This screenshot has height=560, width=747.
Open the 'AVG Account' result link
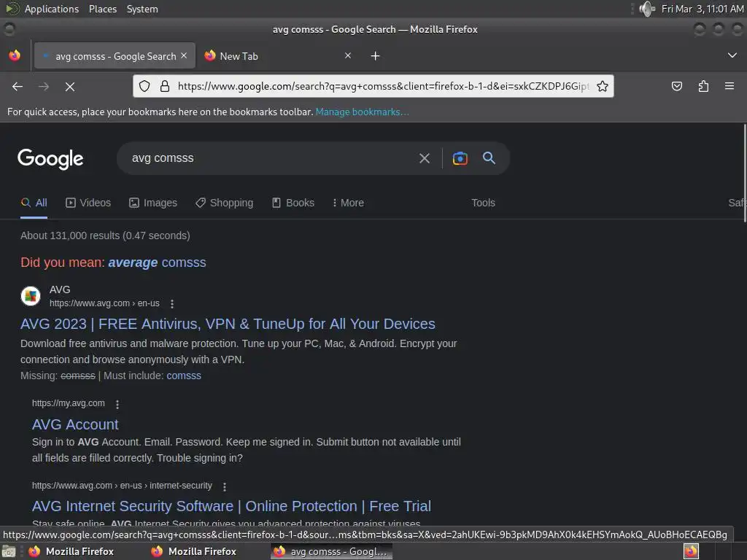tap(75, 424)
